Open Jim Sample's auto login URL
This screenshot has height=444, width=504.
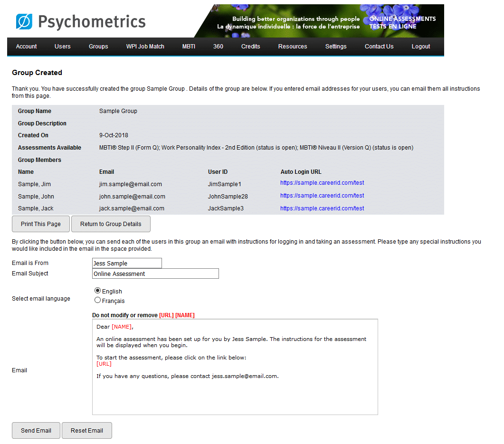click(322, 183)
